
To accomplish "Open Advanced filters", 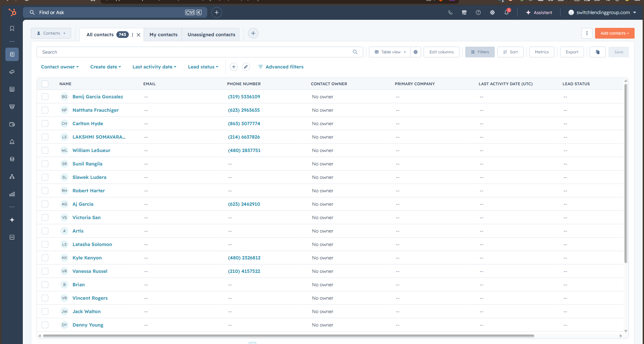I will [281, 67].
